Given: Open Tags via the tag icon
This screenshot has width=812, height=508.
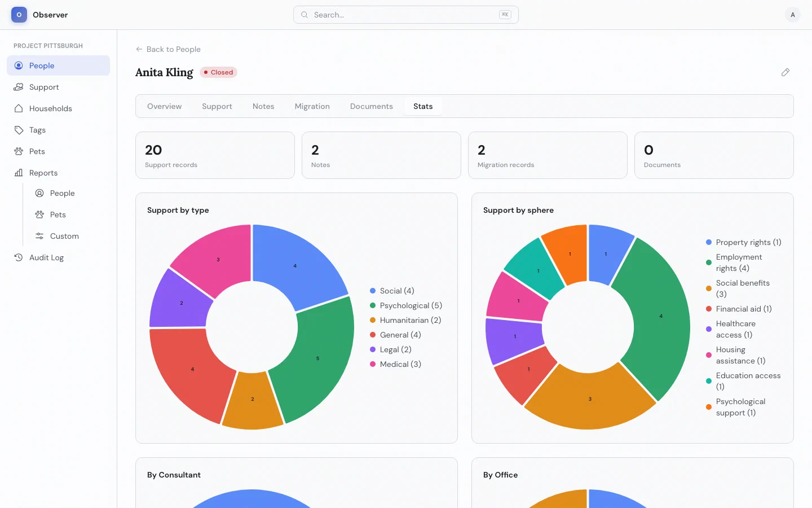Looking at the screenshot, I should pos(19,130).
